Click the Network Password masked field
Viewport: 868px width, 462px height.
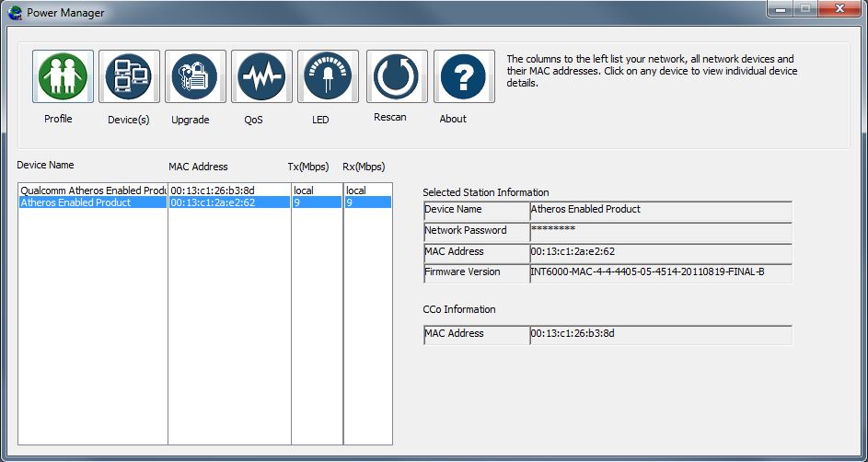coord(661,232)
